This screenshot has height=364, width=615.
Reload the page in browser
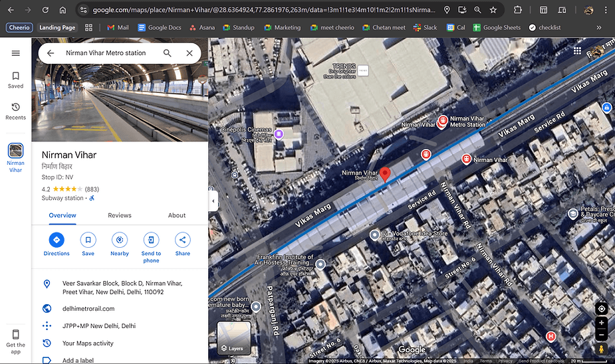(x=45, y=10)
